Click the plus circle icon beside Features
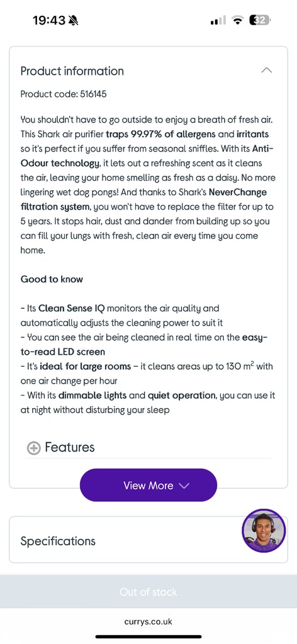Viewport: 297px width, 644px height. coord(34,448)
